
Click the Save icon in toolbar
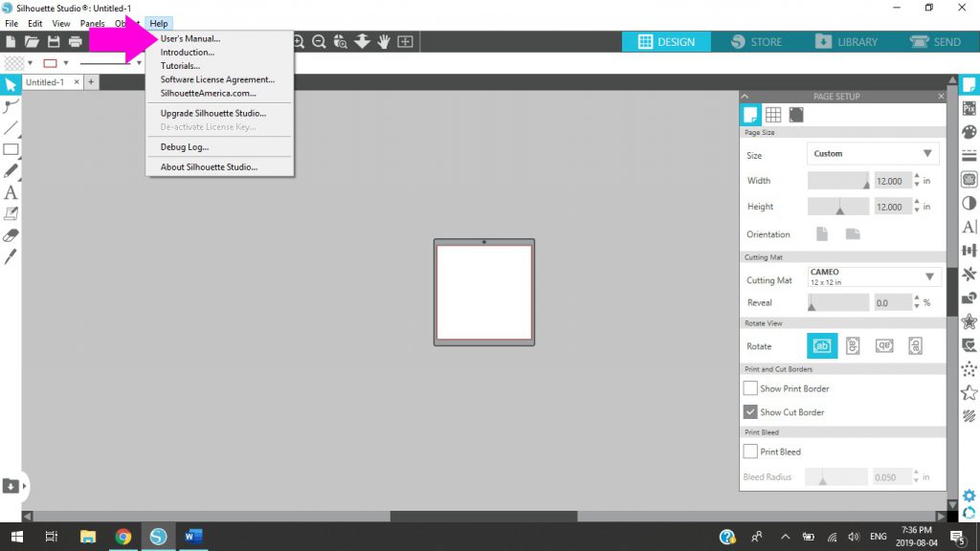coord(54,42)
